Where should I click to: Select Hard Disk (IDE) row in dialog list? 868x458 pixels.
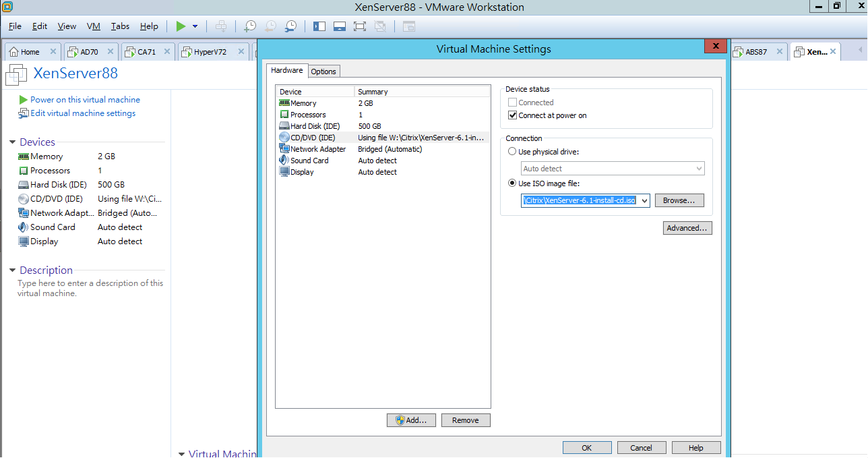pos(383,126)
